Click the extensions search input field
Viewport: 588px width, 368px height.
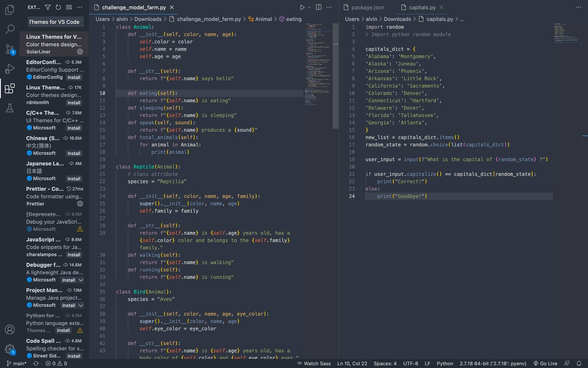pyautogui.click(x=54, y=22)
